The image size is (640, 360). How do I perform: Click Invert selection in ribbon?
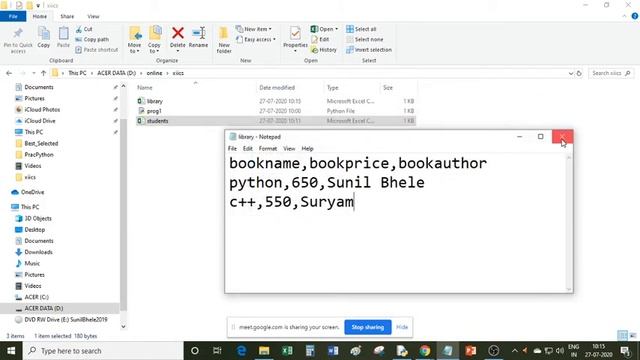(369, 50)
